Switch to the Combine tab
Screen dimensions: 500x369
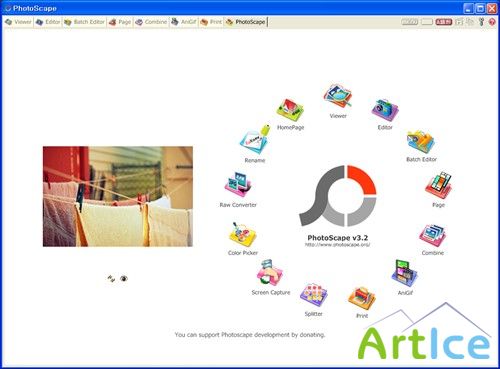pyautogui.click(x=151, y=22)
